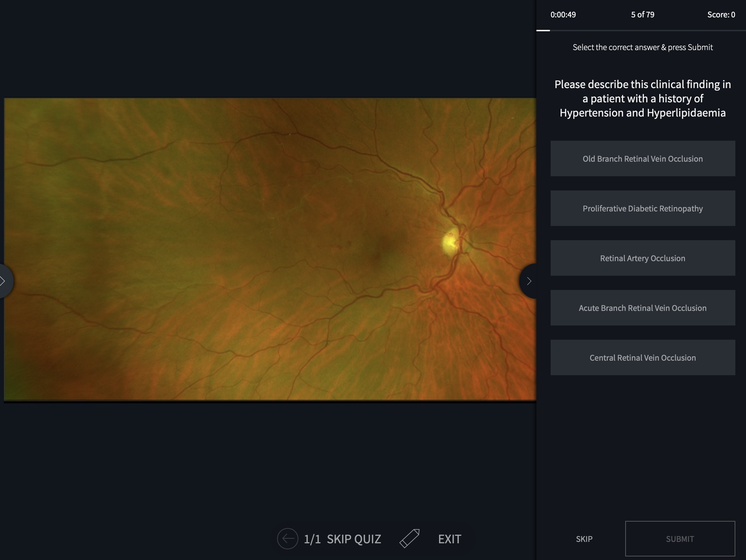Click SKIP to pass this question
Viewport: 746px width, 560px height.
[x=584, y=539]
